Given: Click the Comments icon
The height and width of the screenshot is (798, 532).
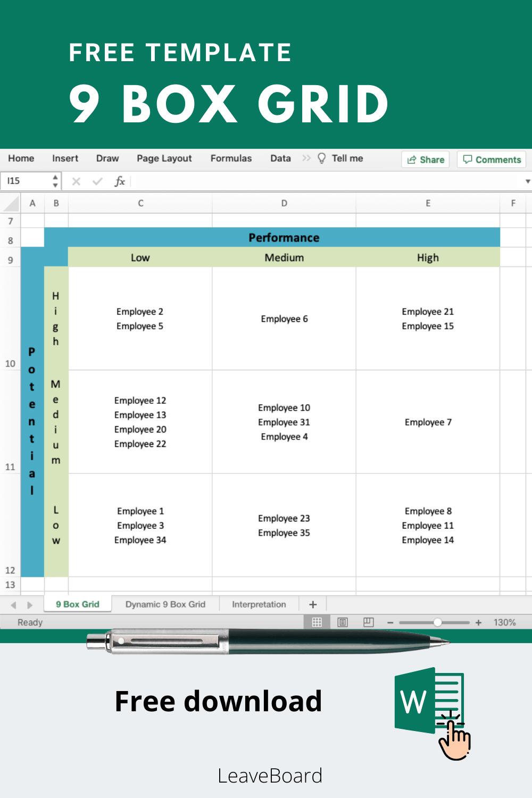Looking at the screenshot, I should click(468, 160).
